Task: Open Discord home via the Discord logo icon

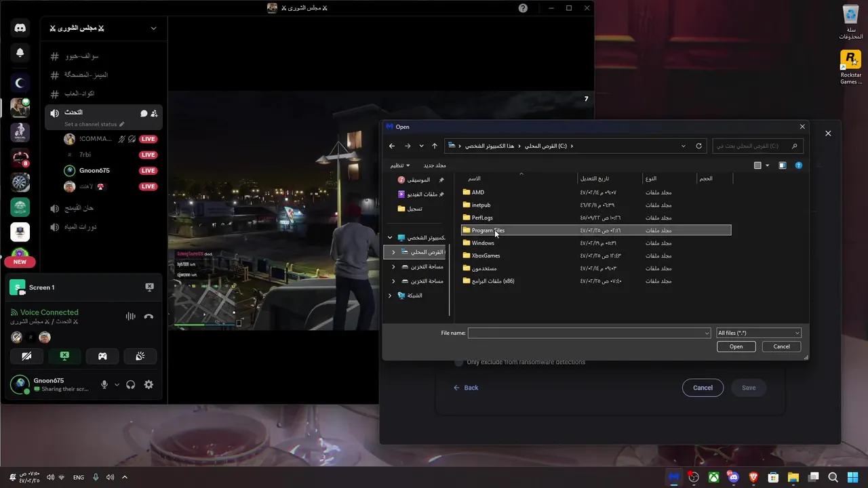Action: point(20,28)
